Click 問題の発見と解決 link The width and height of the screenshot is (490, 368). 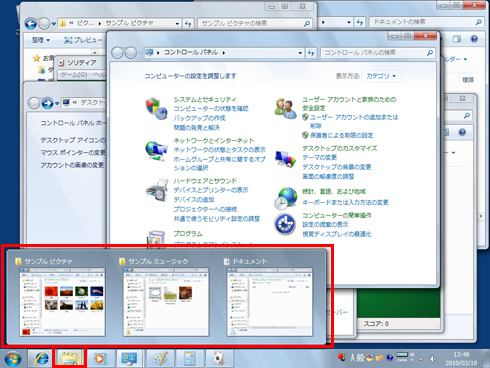[196, 128]
